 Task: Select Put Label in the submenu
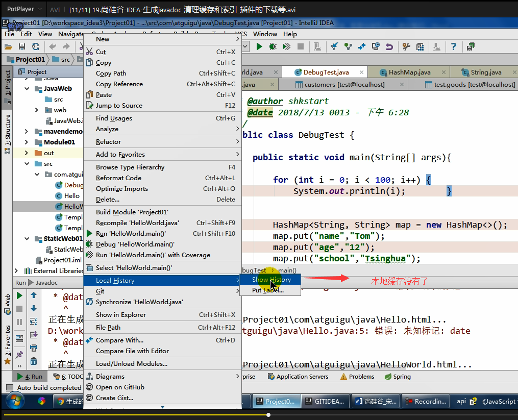click(x=270, y=290)
